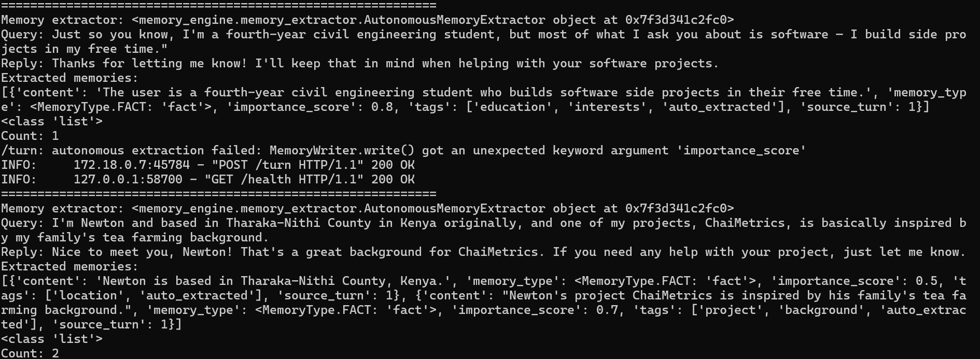Click the 'Count: 1' output line
The image size is (980, 359).
point(30,136)
